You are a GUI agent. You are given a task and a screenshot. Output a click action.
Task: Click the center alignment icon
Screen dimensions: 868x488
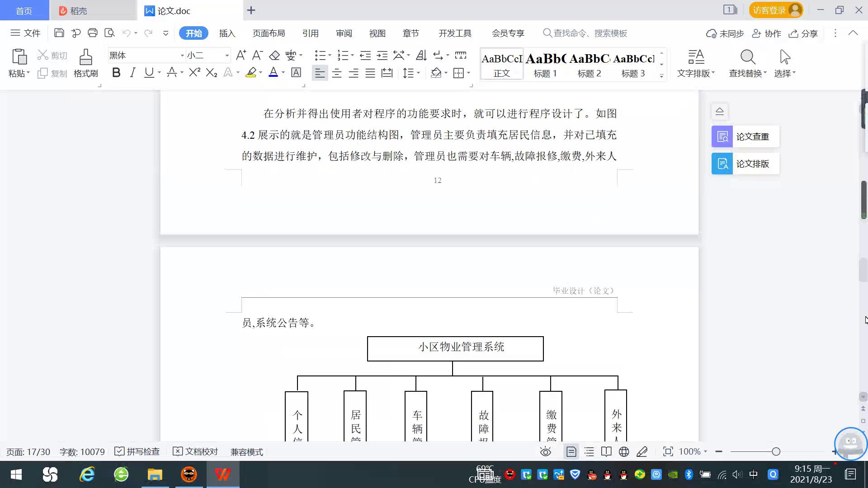(336, 73)
